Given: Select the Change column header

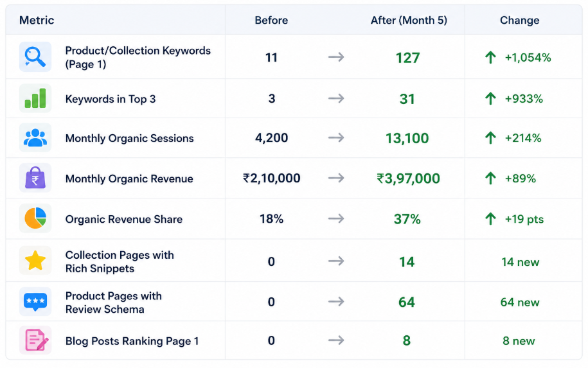Looking at the screenshot, I should coord(520,21).
